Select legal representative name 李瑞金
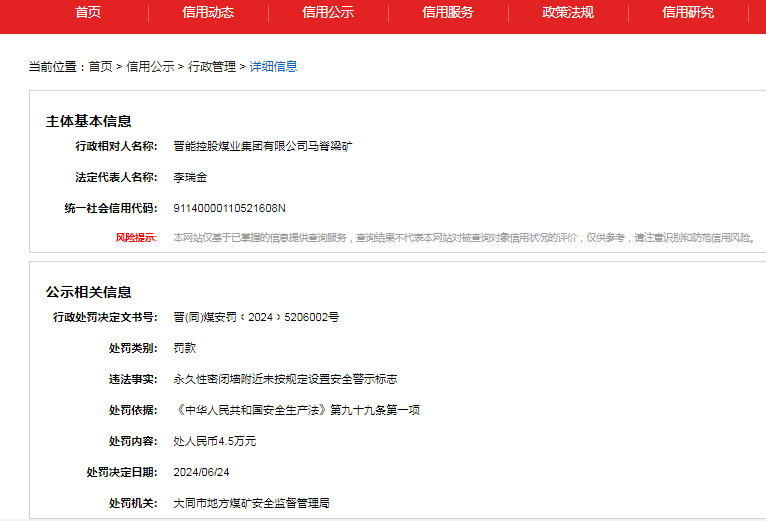Image resolution: width=766 pixels, height=521 pixels. (190, 177)
